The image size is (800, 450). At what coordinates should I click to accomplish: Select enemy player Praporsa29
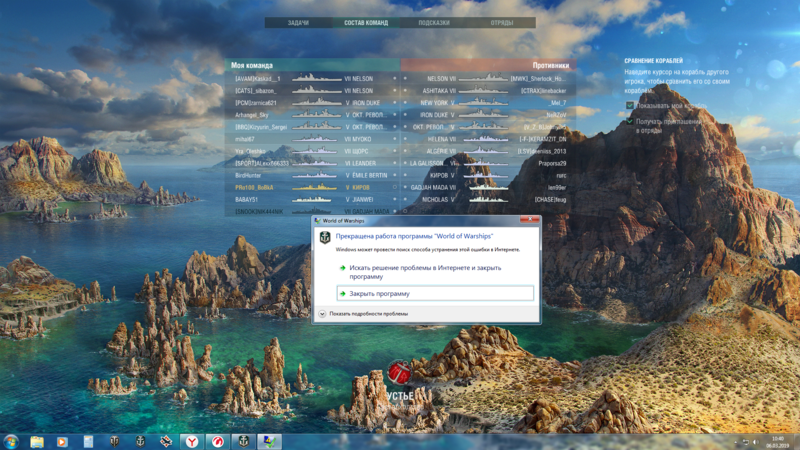[x=552, y=163]
